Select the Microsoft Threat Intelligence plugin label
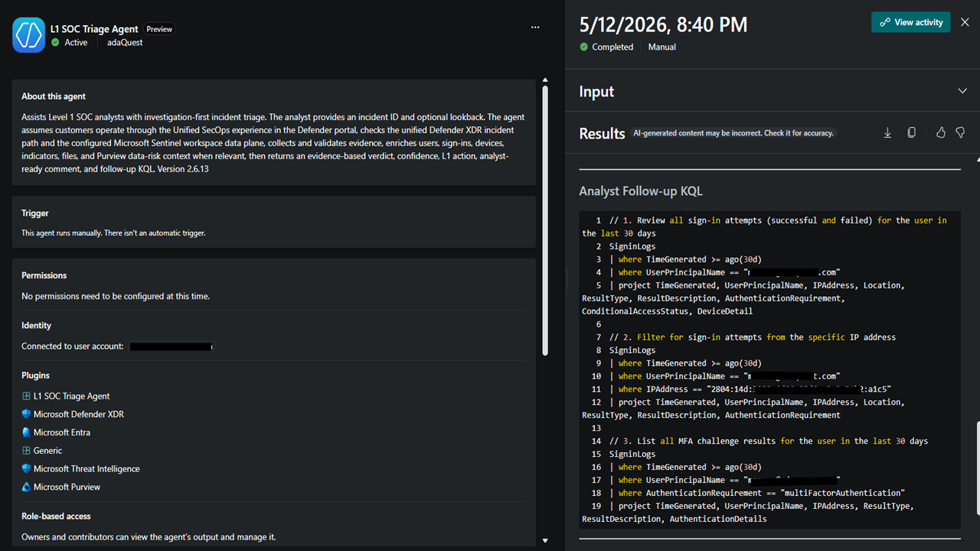Screen dimensions: 980x551 87,469
